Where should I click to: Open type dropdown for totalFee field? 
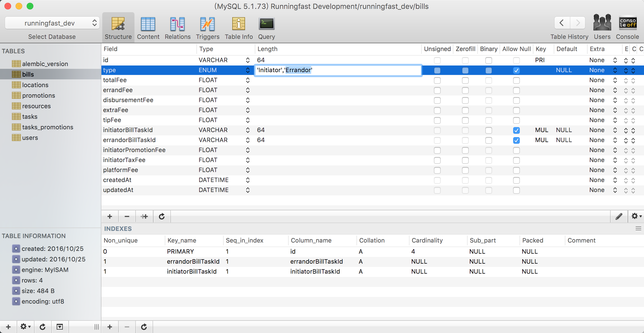pos(248,80)
